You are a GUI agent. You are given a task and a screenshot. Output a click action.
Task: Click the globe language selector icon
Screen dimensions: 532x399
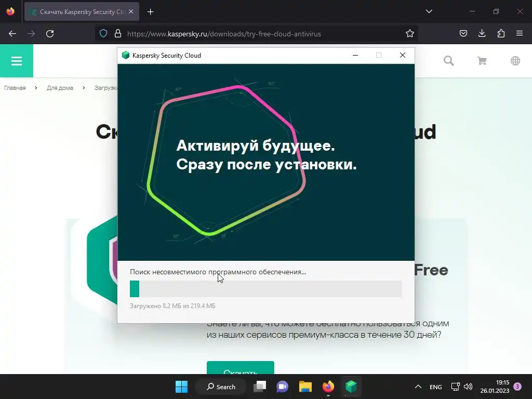click(515, 61)
